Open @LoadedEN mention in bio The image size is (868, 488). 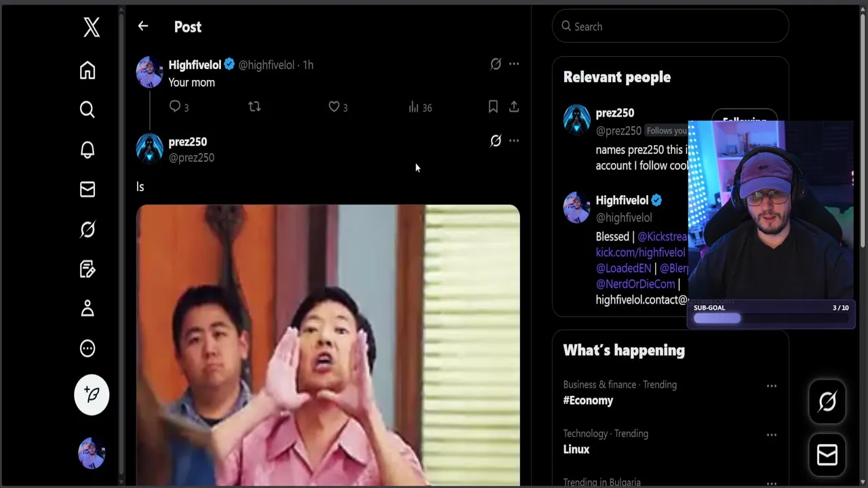pos(623,268)
